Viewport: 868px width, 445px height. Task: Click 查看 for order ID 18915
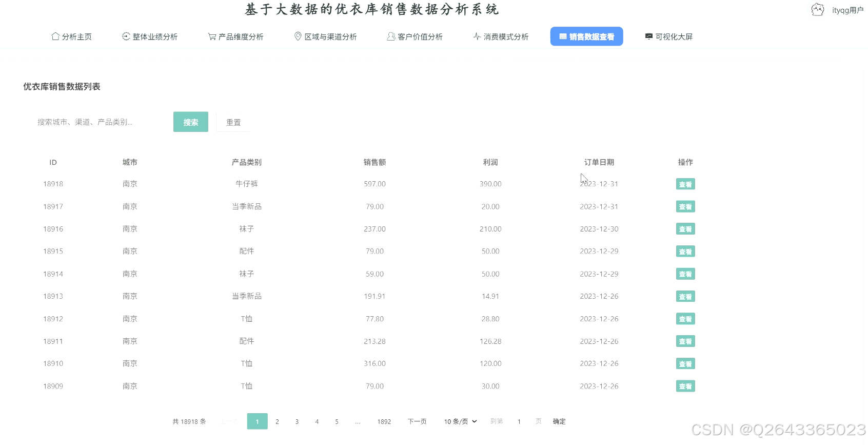pyautogui.click(x=685, y=251)
